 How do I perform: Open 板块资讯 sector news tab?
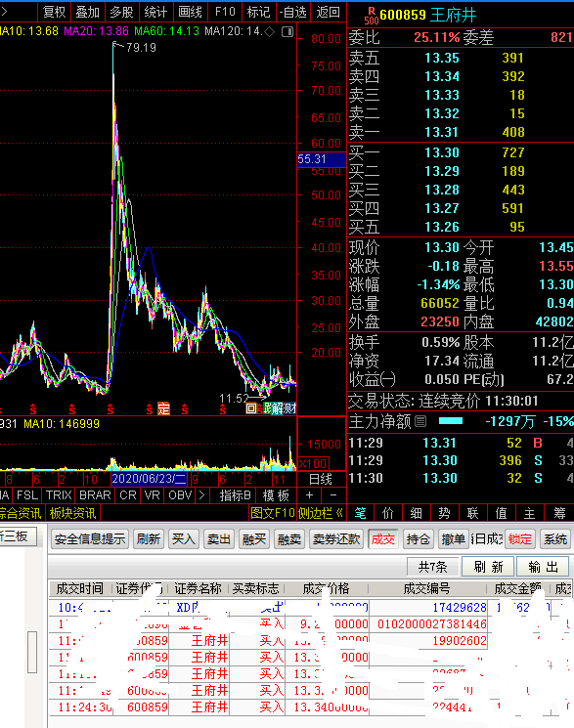coord(73,513)
